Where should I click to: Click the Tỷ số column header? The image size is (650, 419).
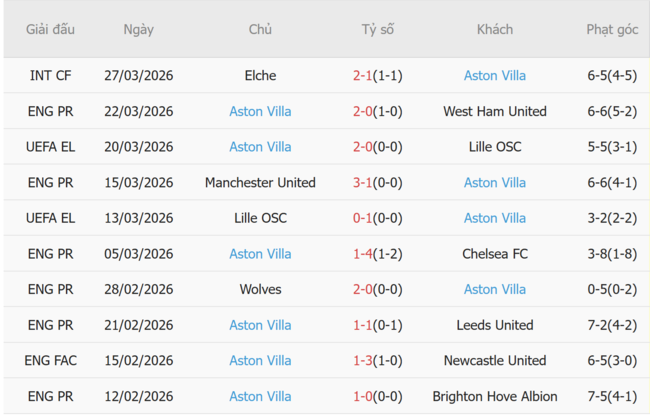tap(377, 29)
